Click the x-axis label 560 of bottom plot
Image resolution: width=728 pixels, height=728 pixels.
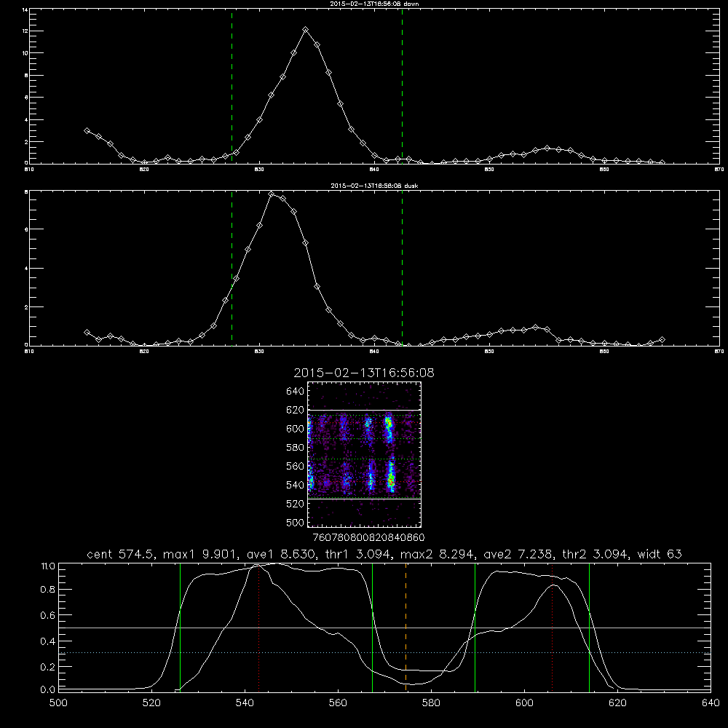tap(338, 703)
